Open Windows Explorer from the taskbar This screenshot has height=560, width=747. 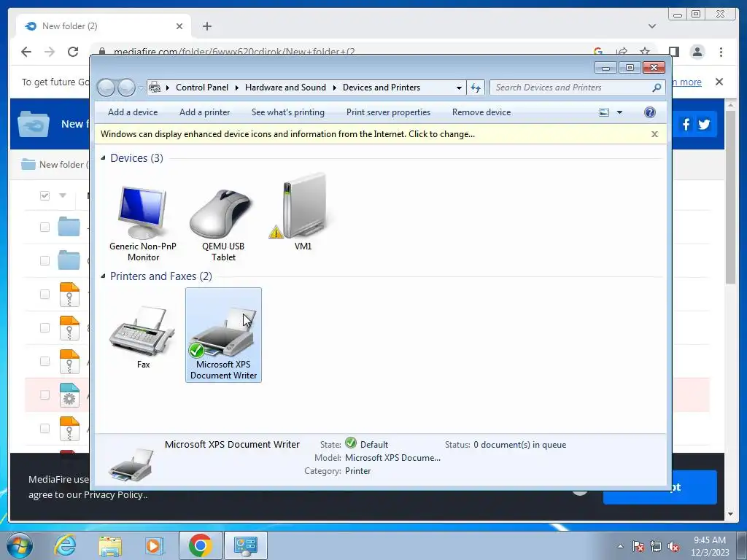(110, 545)
